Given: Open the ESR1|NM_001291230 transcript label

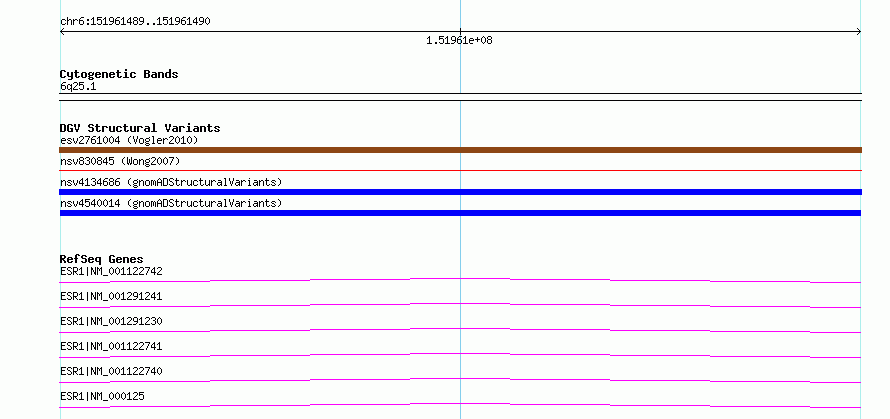Looking at the screenshot, I should pyautogui.click(x=111, y=321).
